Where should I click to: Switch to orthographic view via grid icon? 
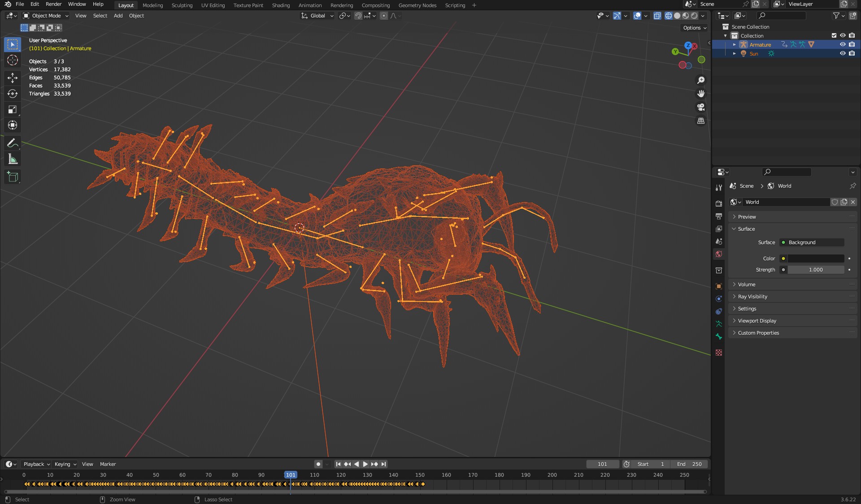[x=700, y=121]
